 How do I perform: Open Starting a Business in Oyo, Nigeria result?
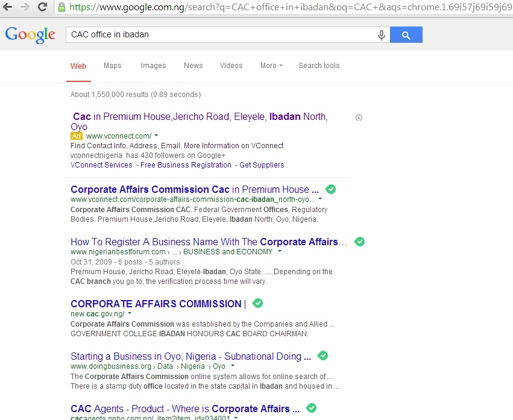click(x=190, y=356)
